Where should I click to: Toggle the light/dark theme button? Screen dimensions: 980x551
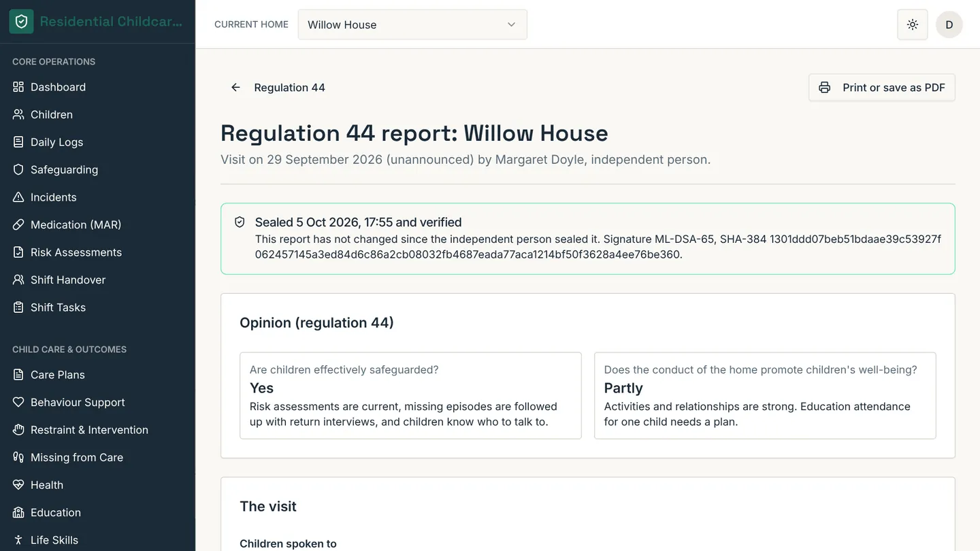click(913, 24)
